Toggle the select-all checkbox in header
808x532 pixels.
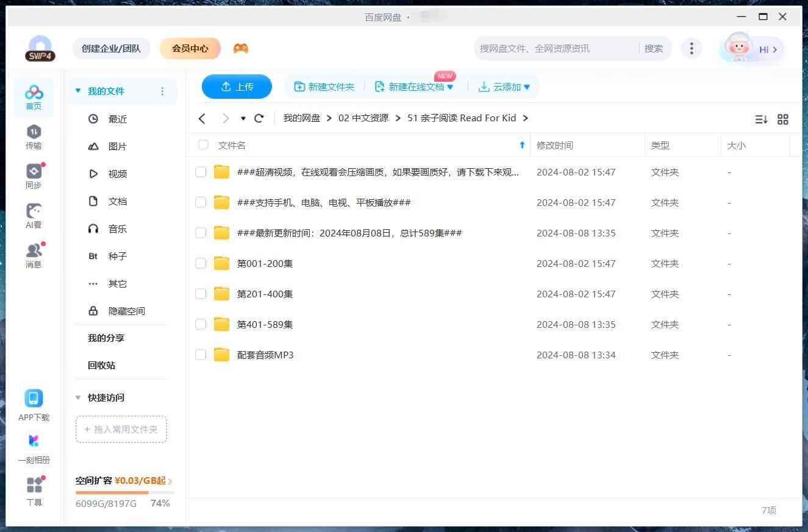click(x=203, y=145)
